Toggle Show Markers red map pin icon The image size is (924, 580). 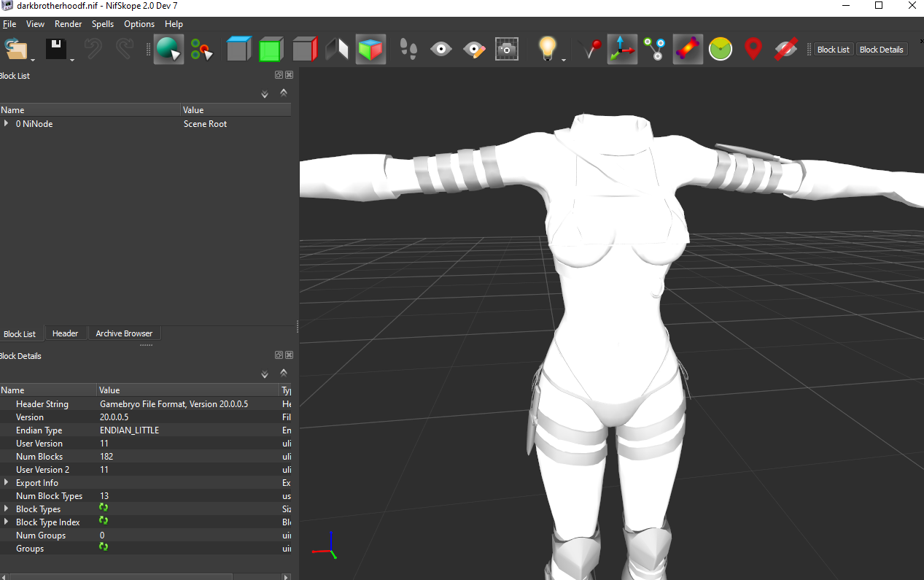point(753,50)
